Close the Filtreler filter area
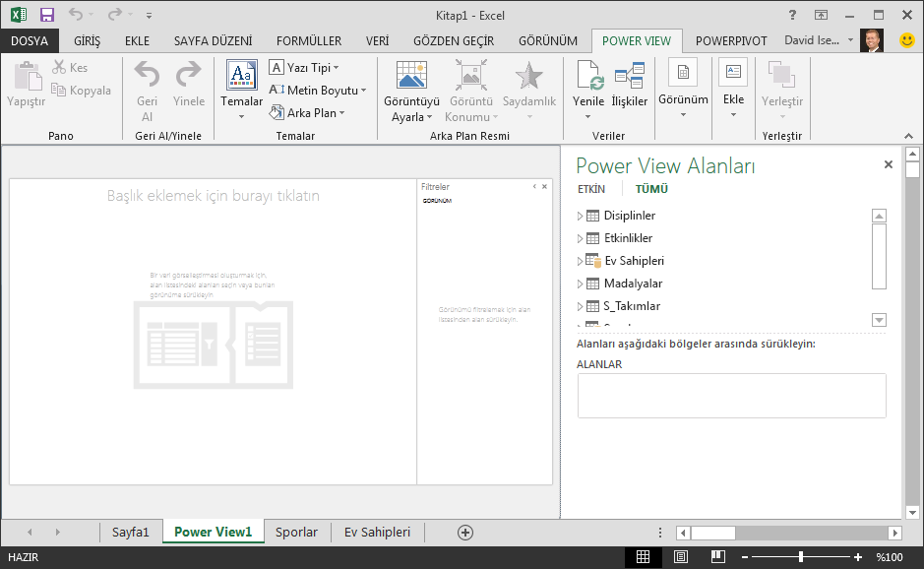924x569 pixels. 544,186
